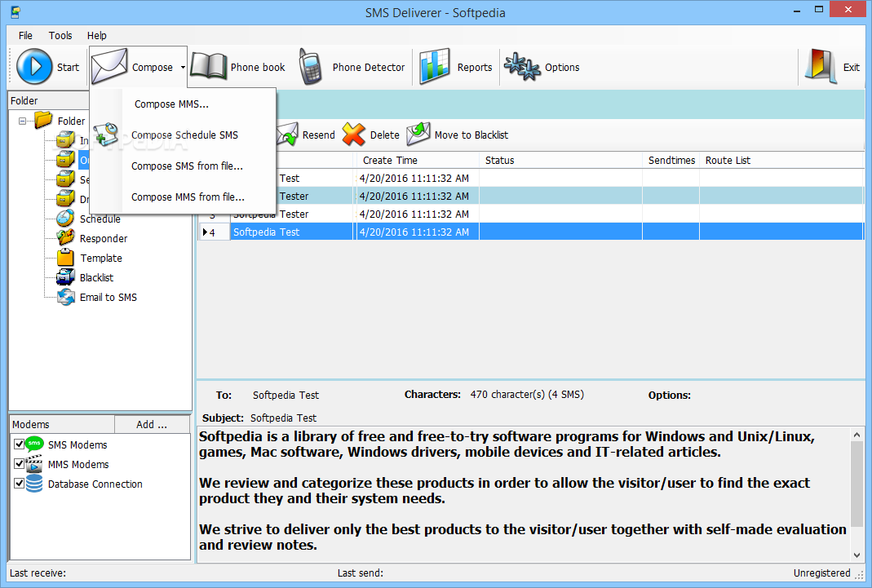
Task: Open the Reports chart icon
Action: coord(434,67)
